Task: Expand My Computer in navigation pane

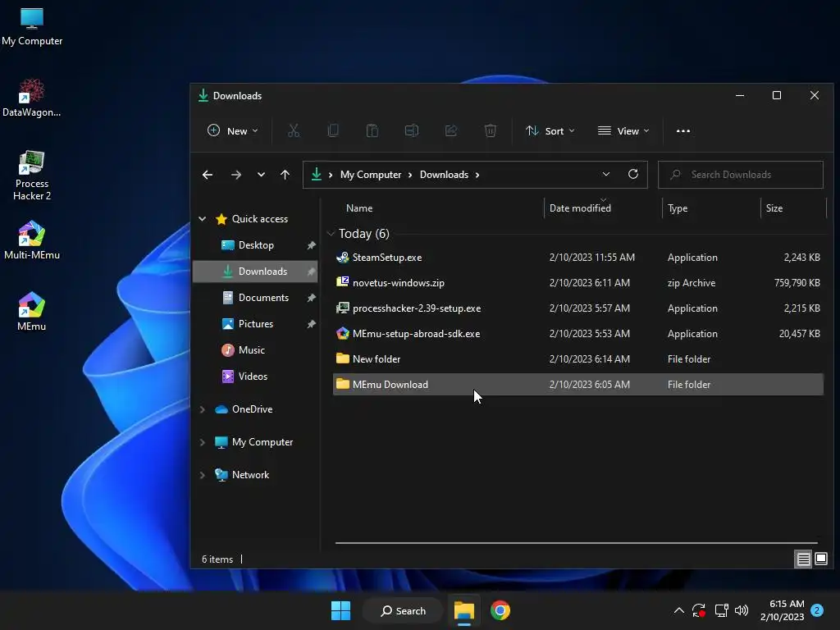Action: 203,442
